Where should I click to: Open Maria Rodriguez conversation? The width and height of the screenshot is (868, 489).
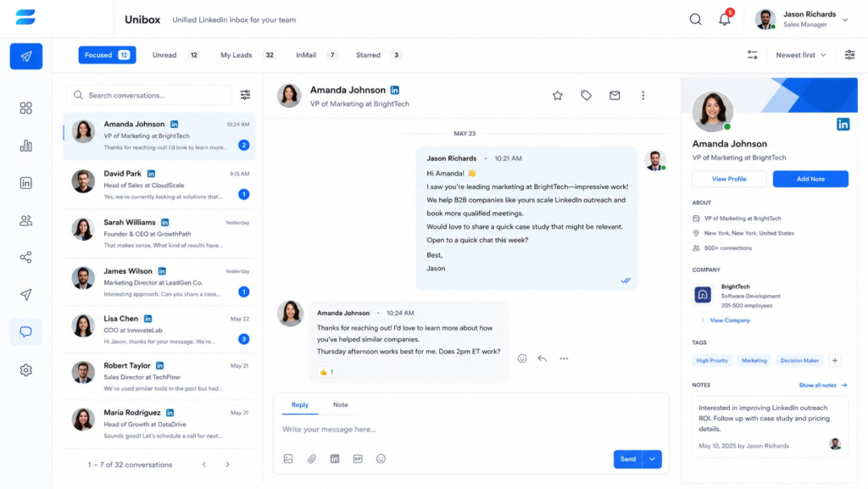pos(159,424)
